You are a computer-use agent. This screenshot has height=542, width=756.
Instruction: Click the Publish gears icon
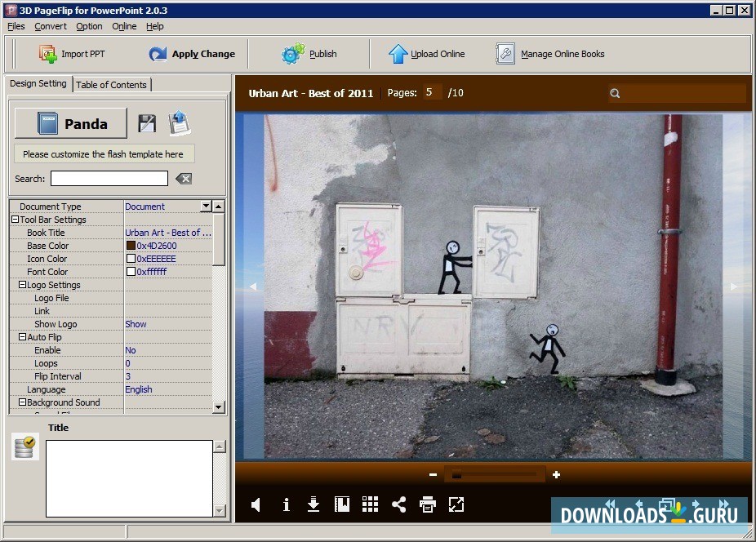[x=292, y=54]
